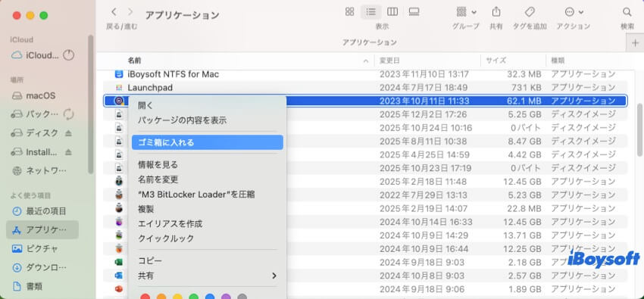Apply the blue tag color dot

click(210, 297)
